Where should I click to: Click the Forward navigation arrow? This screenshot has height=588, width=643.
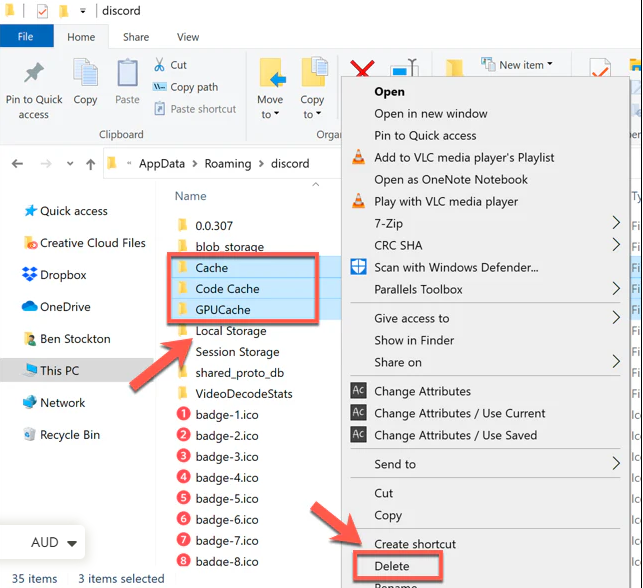click(x=46, y=164)
